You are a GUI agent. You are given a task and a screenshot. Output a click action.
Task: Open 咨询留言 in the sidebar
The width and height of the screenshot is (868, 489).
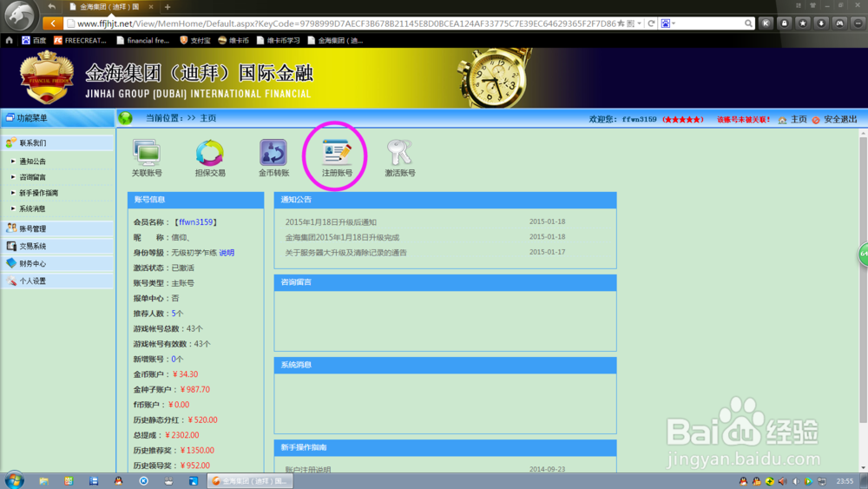[x=33, y=177]
